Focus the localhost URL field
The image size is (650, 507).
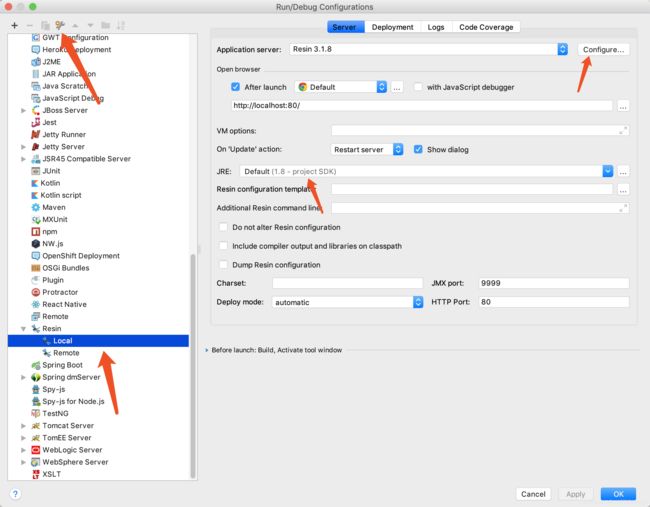pyautogui.click(x=422, y=105)
